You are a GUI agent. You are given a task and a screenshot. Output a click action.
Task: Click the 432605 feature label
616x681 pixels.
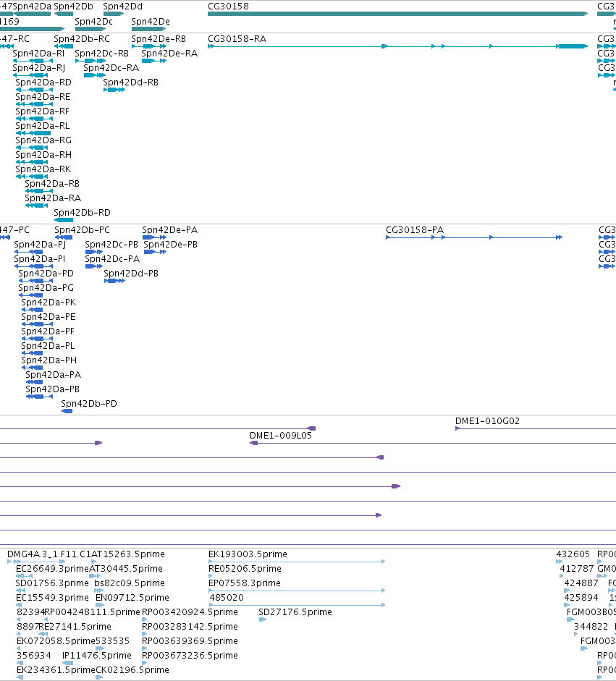[x=573, y=554]
